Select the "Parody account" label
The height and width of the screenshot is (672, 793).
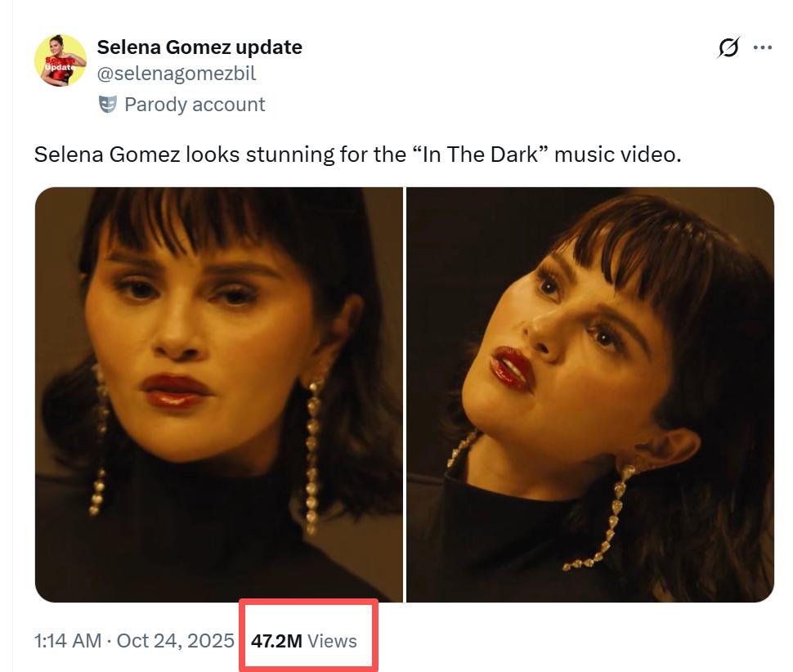coord(195,105)
